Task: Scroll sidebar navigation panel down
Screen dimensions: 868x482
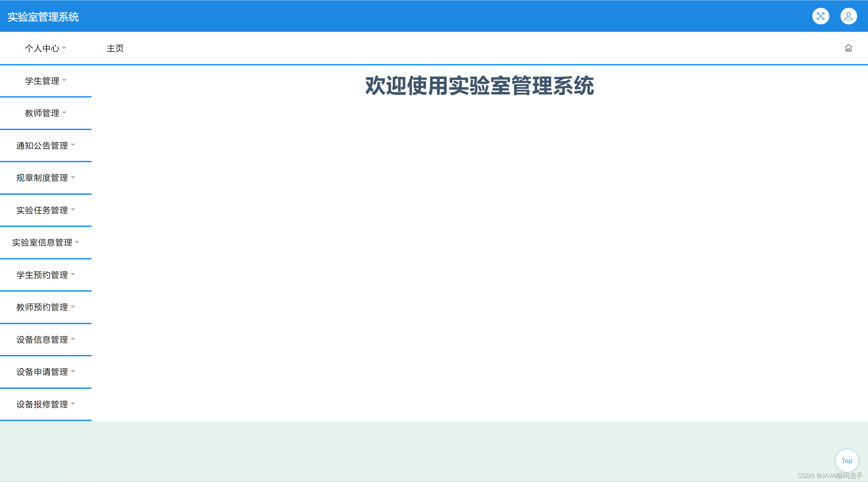Action: point(47,237)
